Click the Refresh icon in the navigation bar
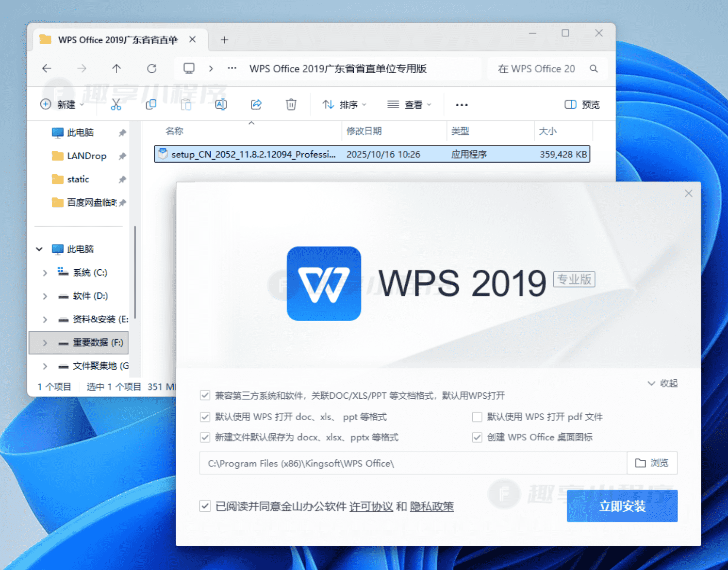This screenshot has height=570, width=728. point(151,68)
